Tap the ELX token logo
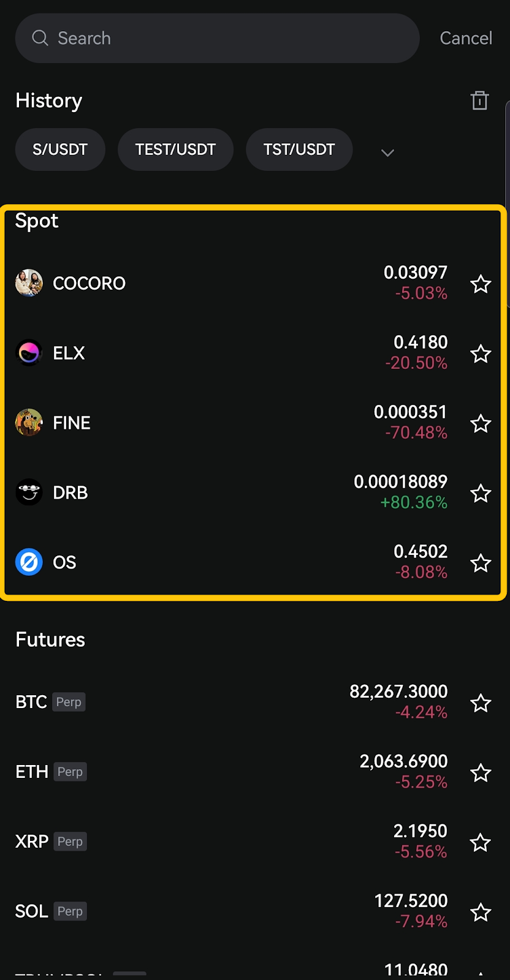 coord(29,353)
